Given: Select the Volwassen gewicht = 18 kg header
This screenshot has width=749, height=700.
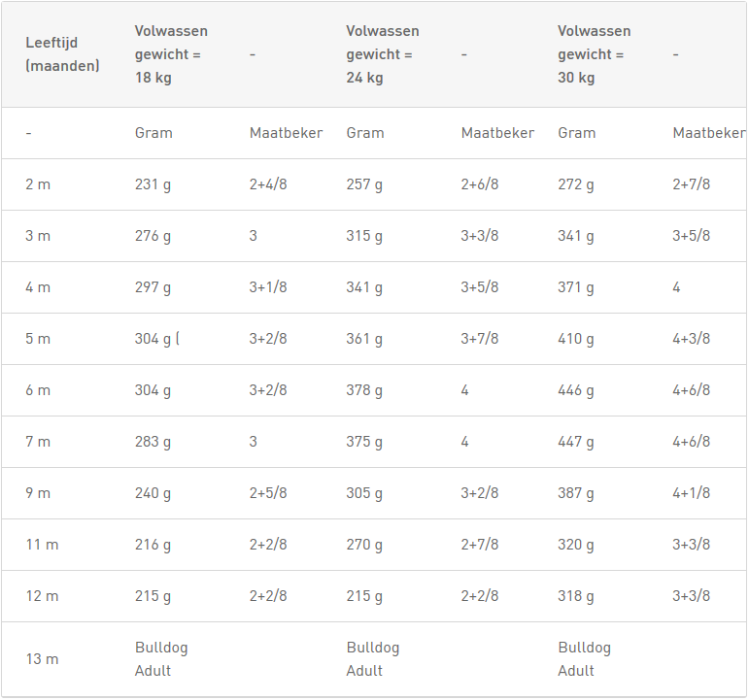Looking at the screenshot, I should (171, 54).
